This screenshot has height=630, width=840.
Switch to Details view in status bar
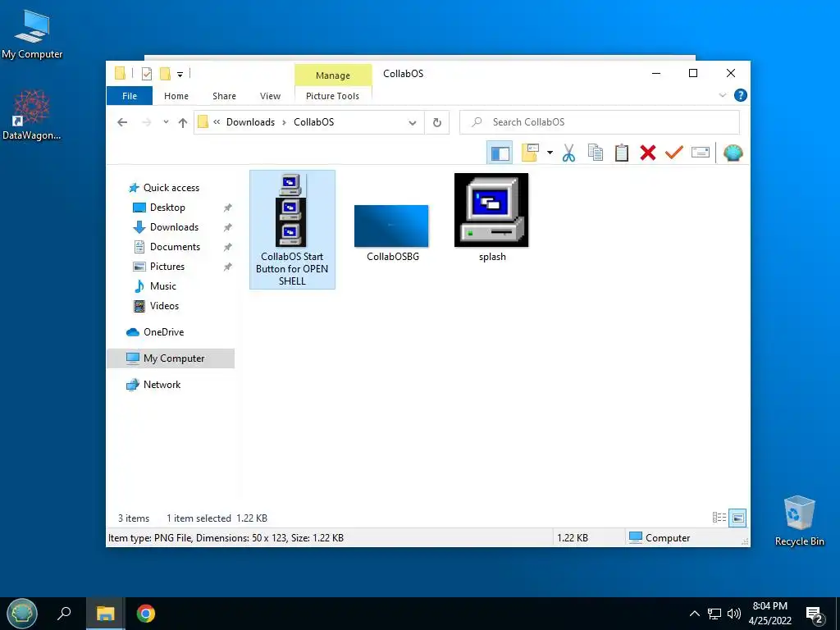pos(719,518)
